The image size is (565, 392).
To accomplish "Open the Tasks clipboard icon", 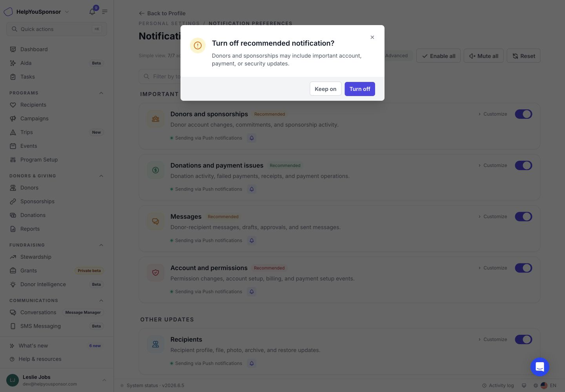I will (x=13, y=77).
